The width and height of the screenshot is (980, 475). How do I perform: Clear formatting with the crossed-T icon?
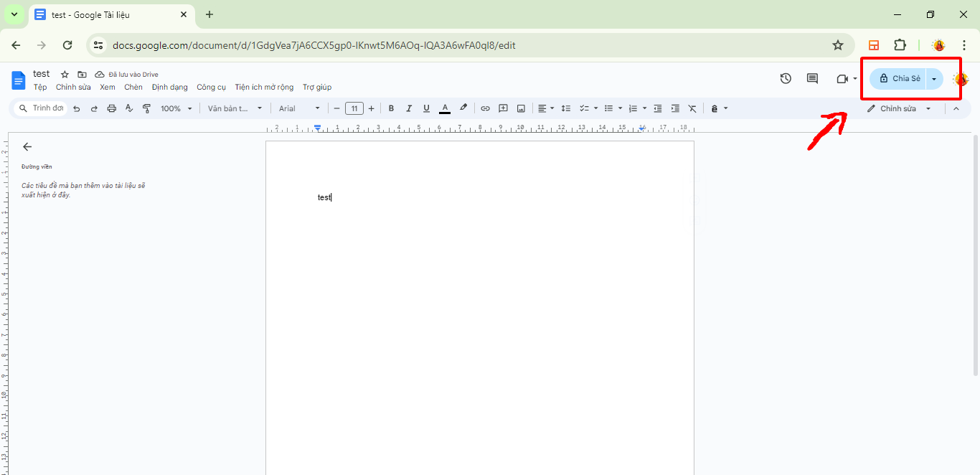pos(692,108)
